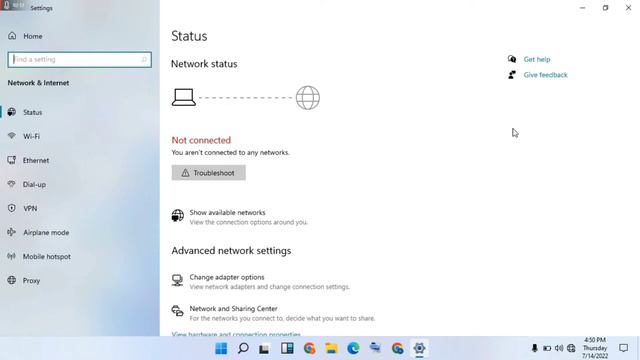640x360 pixels.
Task: Open Ethernet settings page
Action: [36, 160]
